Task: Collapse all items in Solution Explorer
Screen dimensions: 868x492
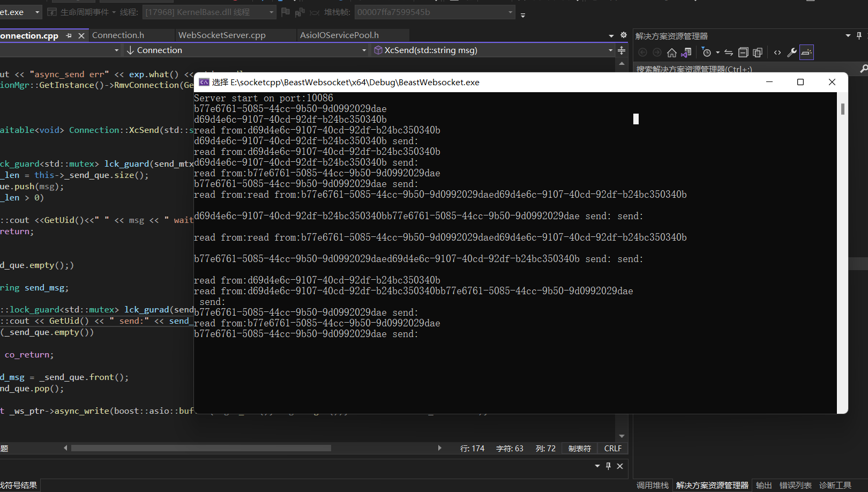Action: pos(743,53)
